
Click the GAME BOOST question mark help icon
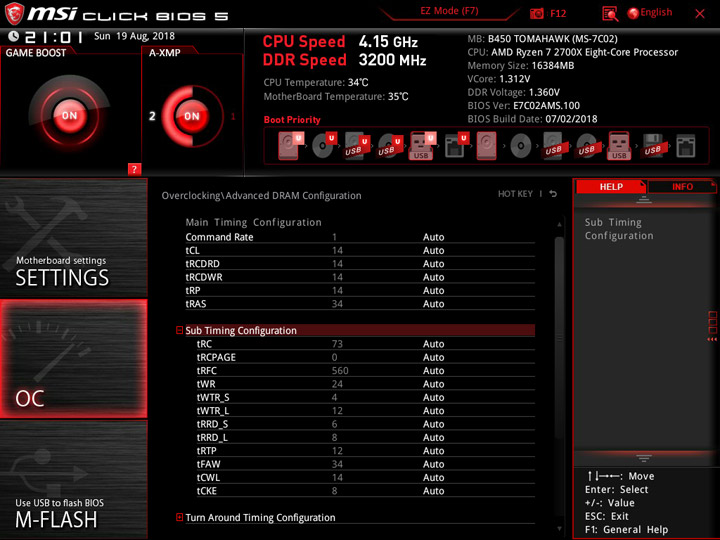click(134, 169)
